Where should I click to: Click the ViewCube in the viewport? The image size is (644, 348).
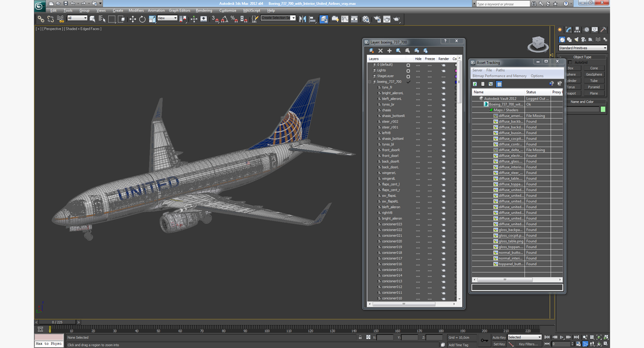538,43
